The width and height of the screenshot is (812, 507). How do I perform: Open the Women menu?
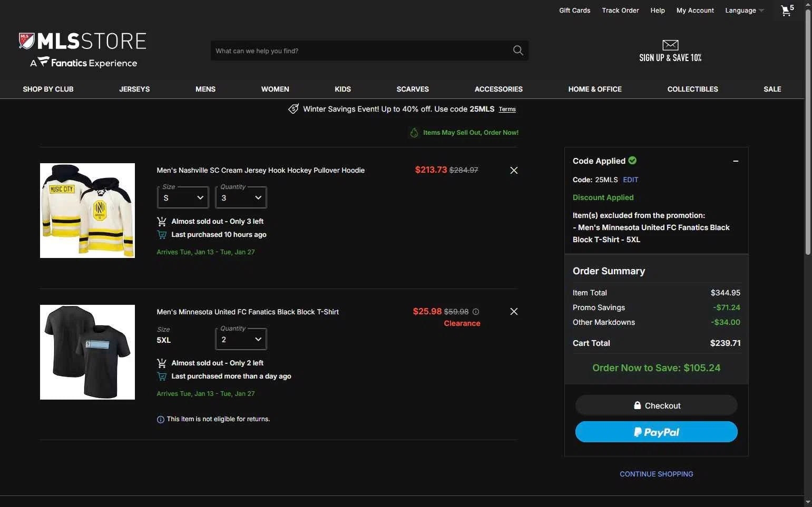(275, 89)
